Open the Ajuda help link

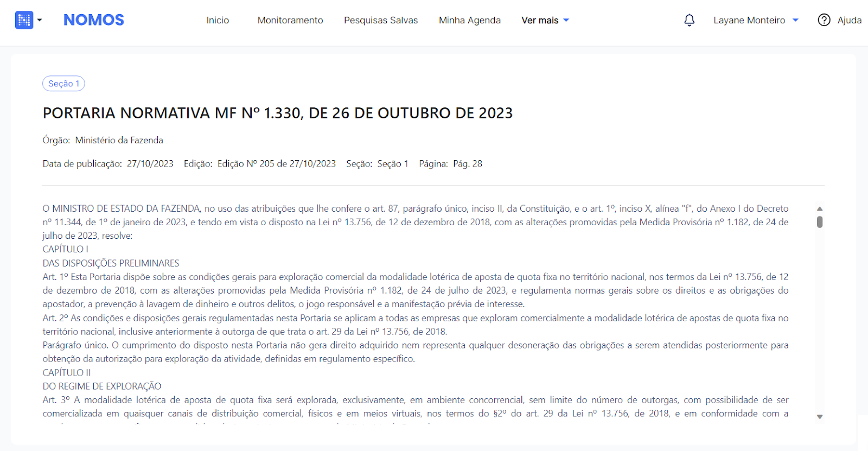pos(850,20)
